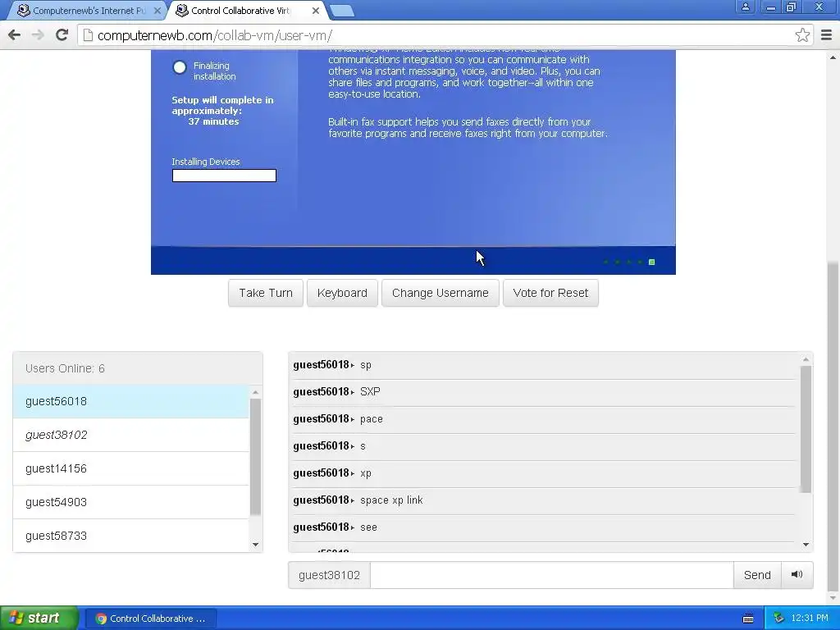Select guest14156 in the users list
Screen dimensions: 840x630
(130, 468)
